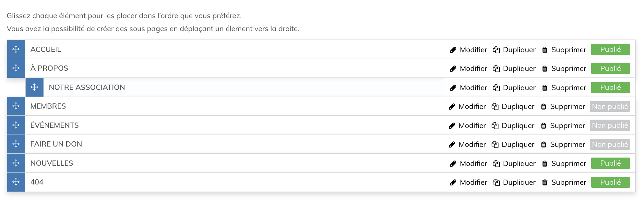Toggle the Publié status of ACCUEIL

point(610,50)
